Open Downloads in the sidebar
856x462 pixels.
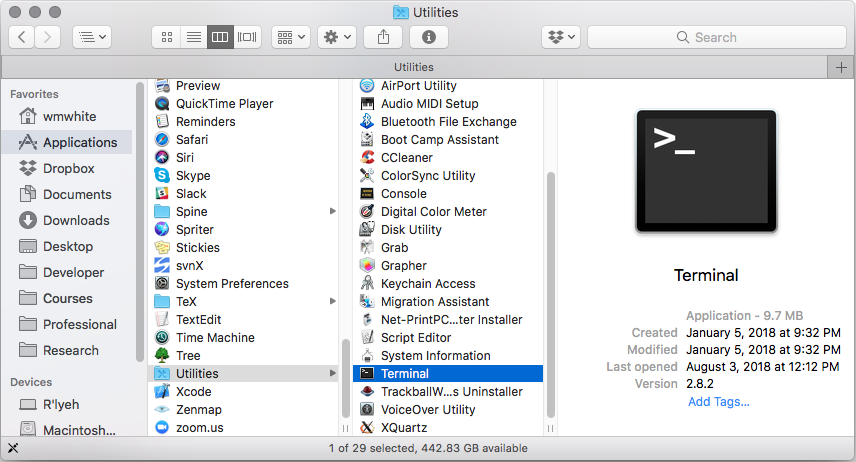pyautogui.click(x=76, y=220)
